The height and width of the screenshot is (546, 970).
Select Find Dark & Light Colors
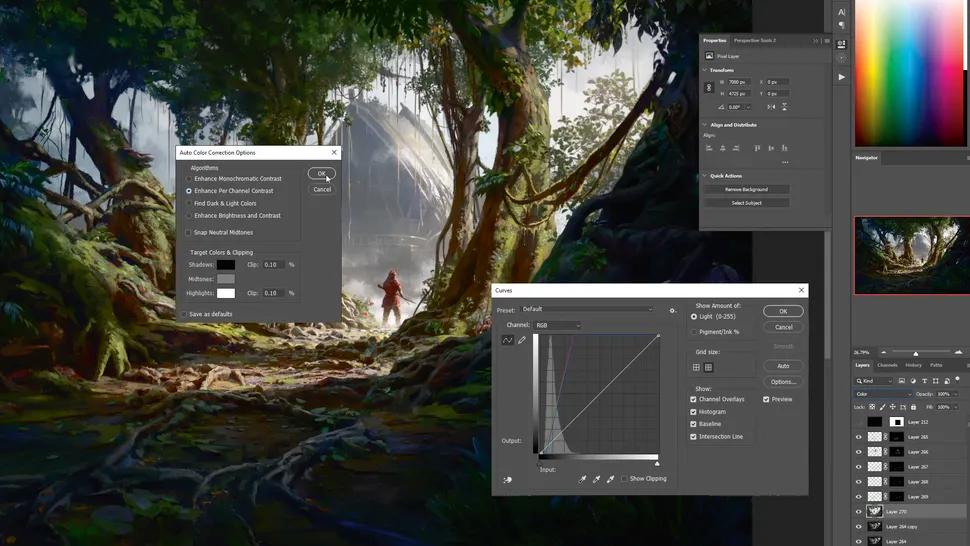[189, 203]
